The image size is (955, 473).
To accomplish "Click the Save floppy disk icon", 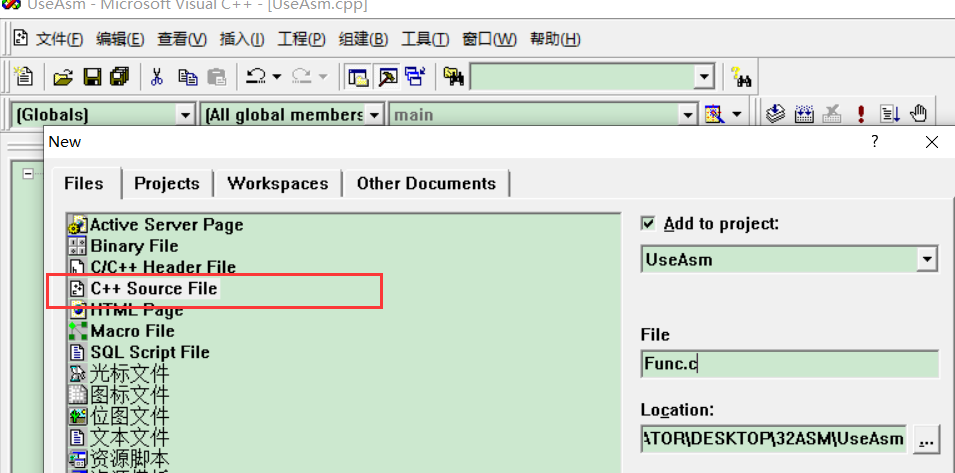I will click(92, 77).
